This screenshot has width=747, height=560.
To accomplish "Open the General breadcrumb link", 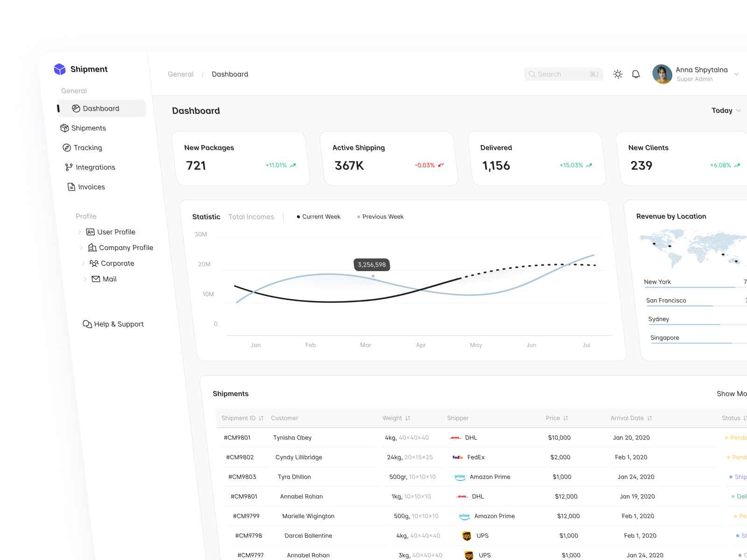I will point(180,74).
